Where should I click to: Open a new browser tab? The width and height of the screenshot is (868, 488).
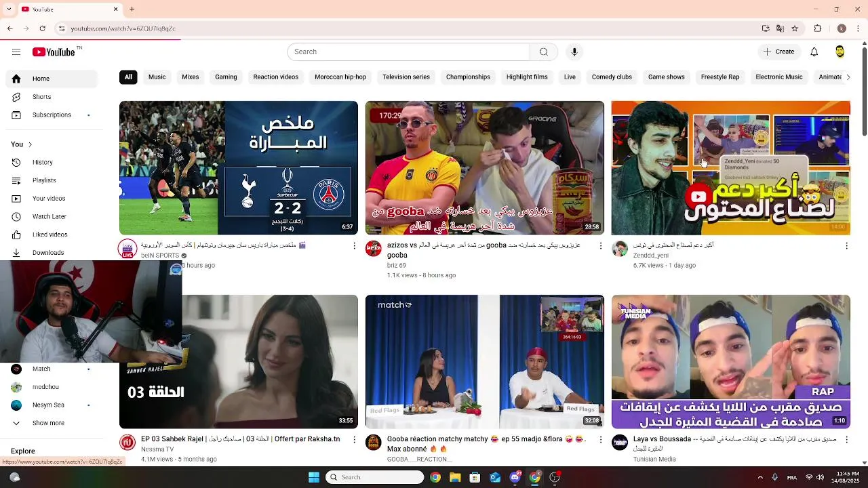point(132,9)
